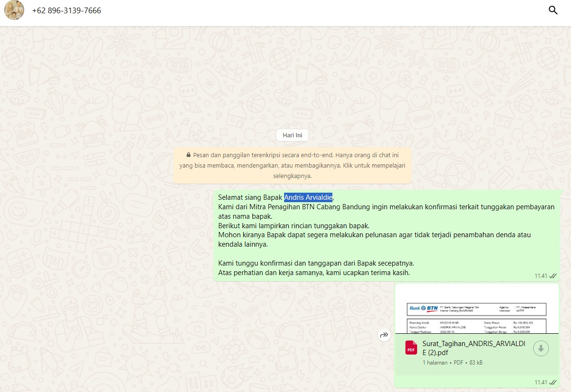The image size is (571, 392).
Task: Click the highlighted name Andris Arvialdie
Action: pos(308,197)
